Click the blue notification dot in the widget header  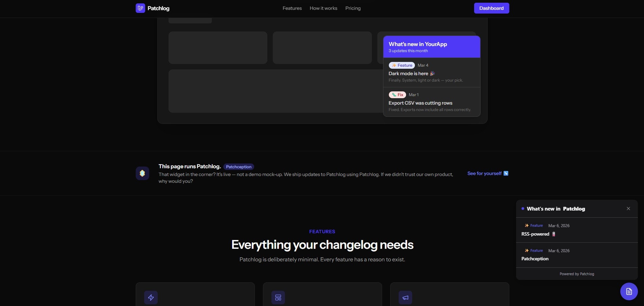[523, 209]
